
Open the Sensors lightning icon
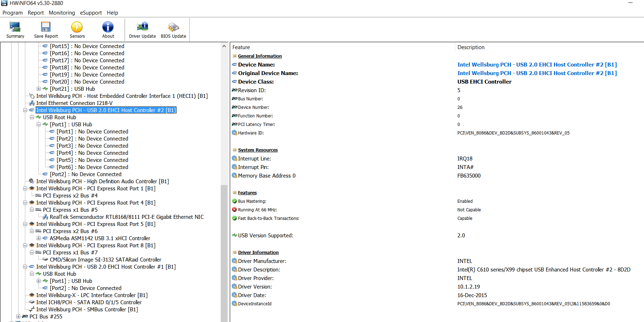click(77, 27)
